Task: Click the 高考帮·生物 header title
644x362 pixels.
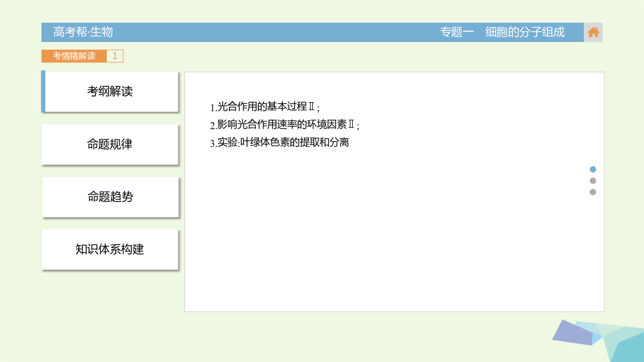Action: 83,32
